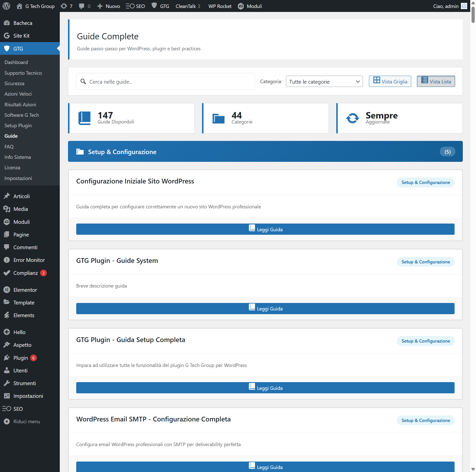Select Supporto Tecnico in GTG submenu
This screenshot has width=476, height=472.
click(23, 73)
